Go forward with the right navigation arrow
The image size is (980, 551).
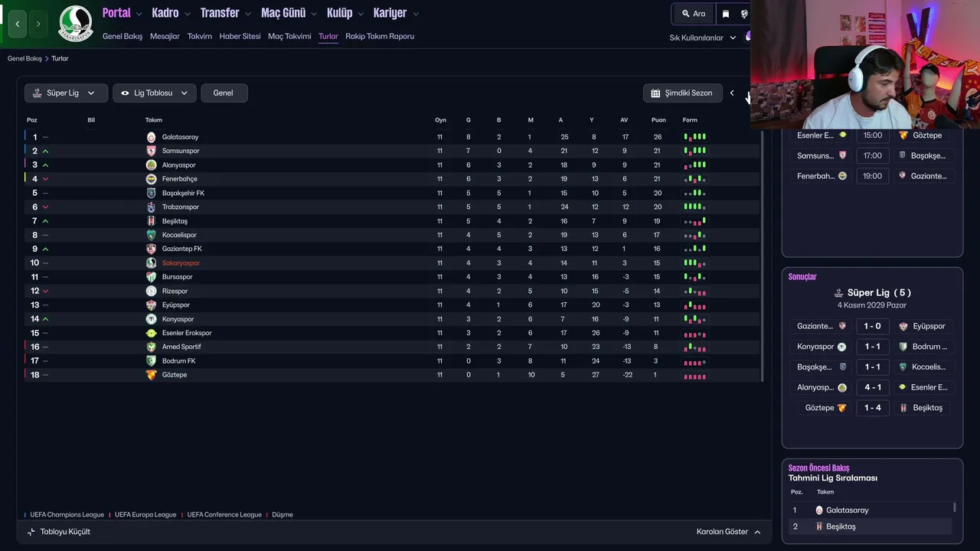(38, 24)
